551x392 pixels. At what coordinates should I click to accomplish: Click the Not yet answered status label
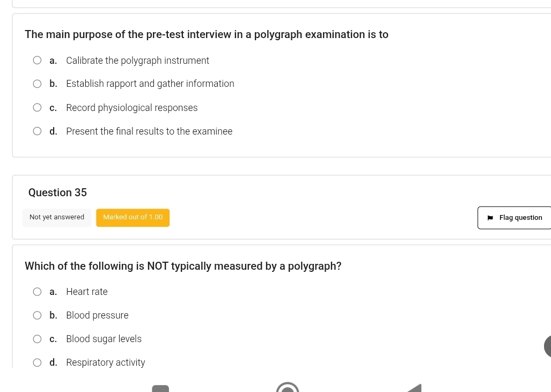(x=57, y=217)
